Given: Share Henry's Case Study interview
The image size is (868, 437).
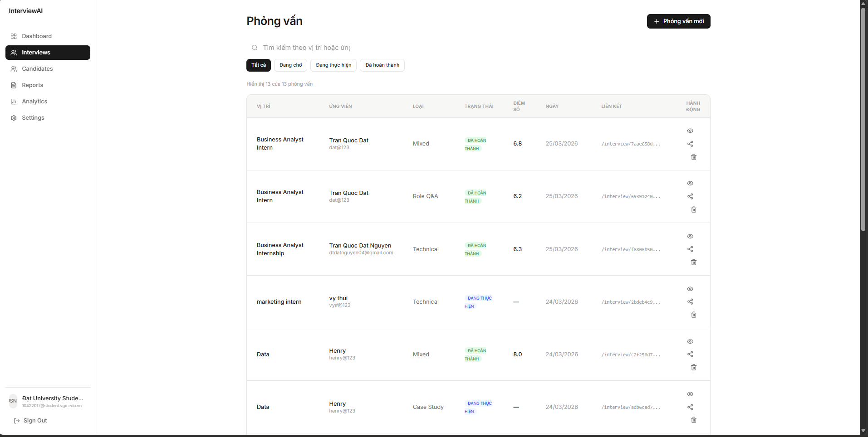Looking at the screenshot, I should click(x=690, y=407).
